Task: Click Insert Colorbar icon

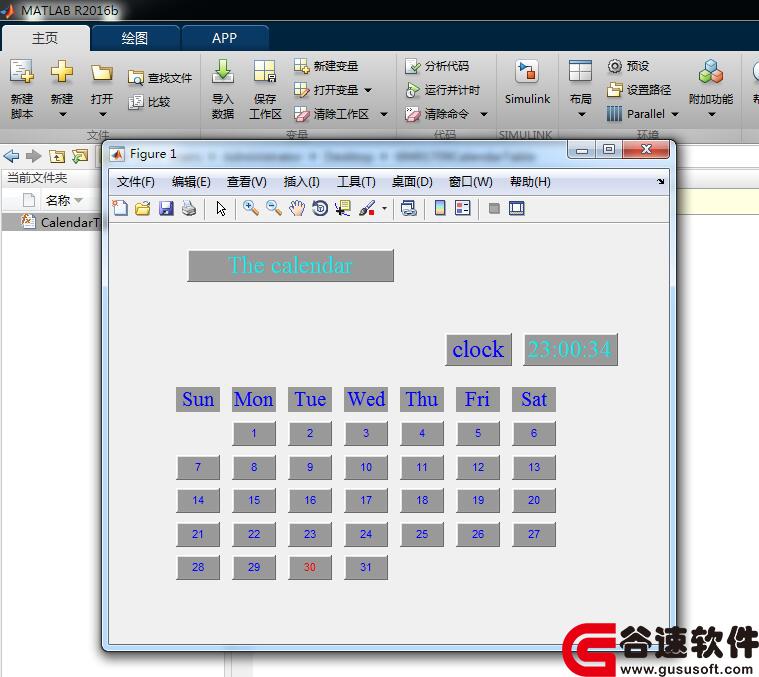Action: pos(440,208)
